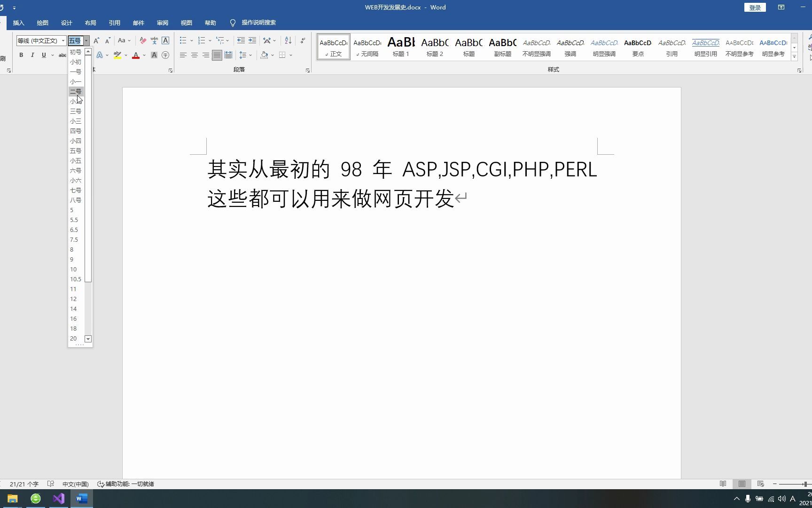Image resolution: width=812 pixels, height=508 pixels.
Task: Sort the text A to Z
Action: pyautogui.click(x=288, y=40)
